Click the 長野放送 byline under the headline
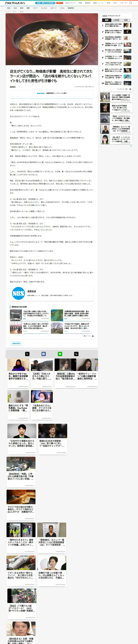The width and height of the screenshot is (138, 644). click(13, 87)
